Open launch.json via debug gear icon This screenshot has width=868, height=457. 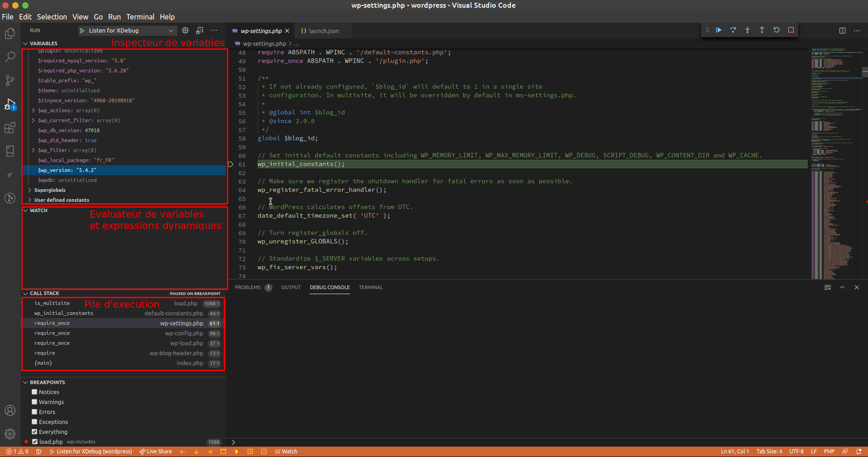click(x=185, y=30)
